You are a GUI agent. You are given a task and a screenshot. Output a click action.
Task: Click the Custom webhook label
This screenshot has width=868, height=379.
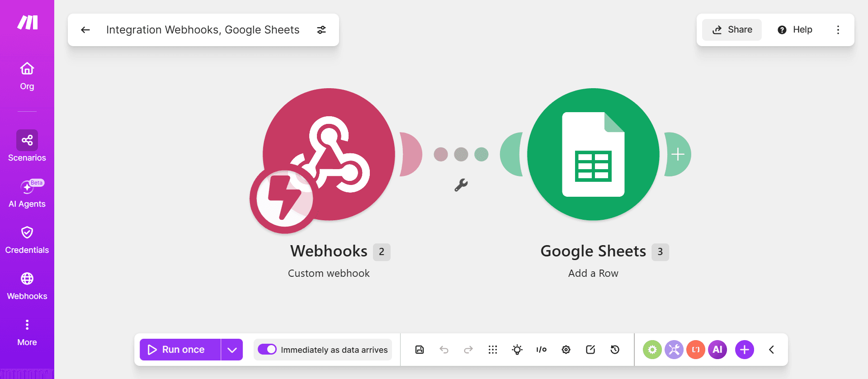pos(329,273)
